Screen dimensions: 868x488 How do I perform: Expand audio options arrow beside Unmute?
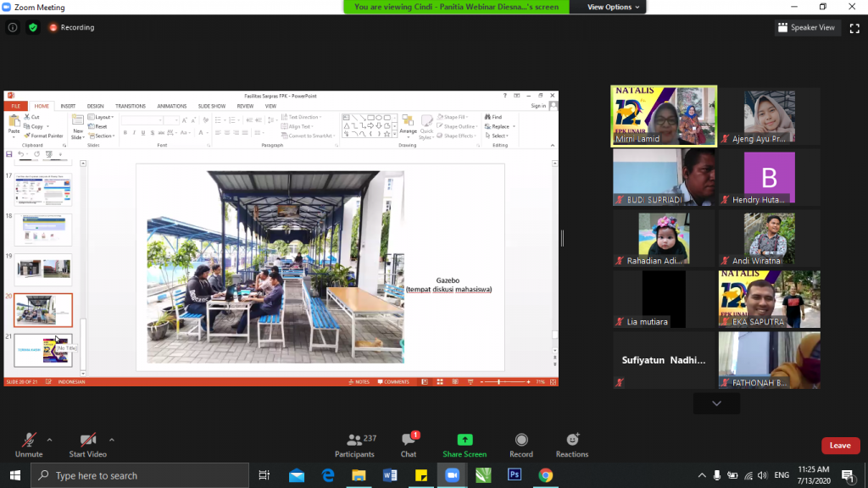click(x=49, y=440)
